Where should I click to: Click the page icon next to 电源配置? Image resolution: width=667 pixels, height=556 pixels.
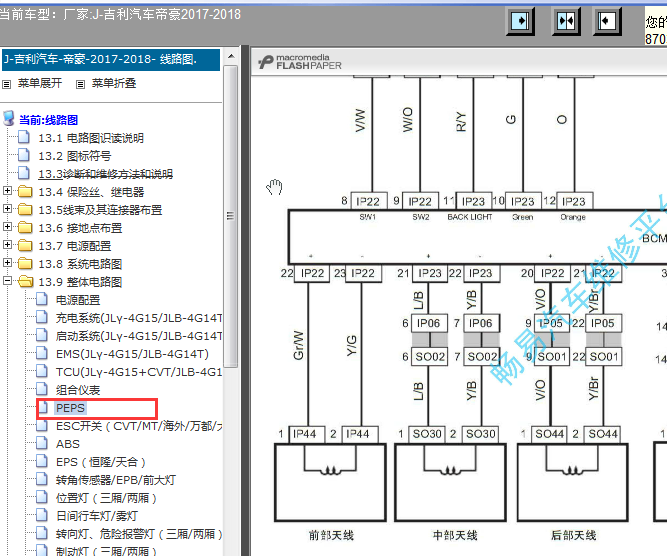pos(42,299)
